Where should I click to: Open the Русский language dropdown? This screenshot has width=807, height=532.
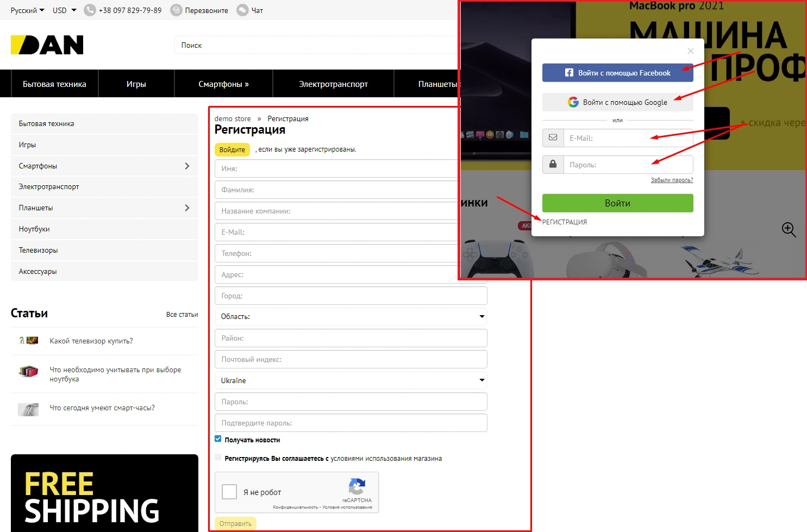tap(27, 10)
